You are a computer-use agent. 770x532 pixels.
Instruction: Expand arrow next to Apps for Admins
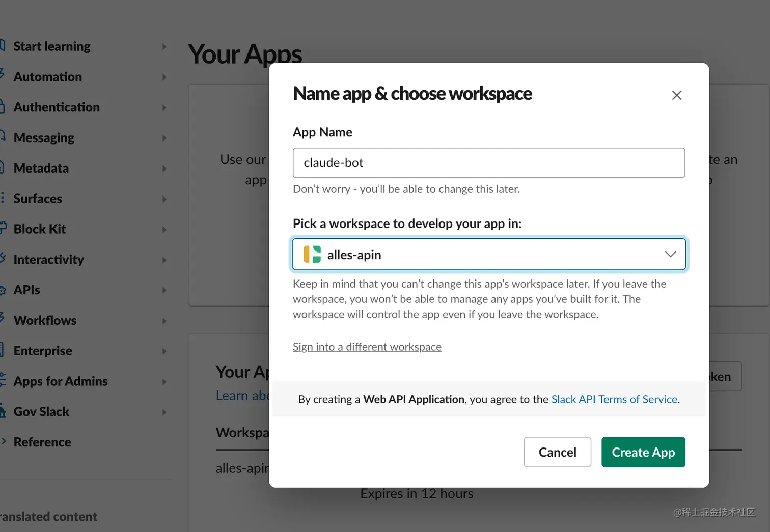pos(164,382)
